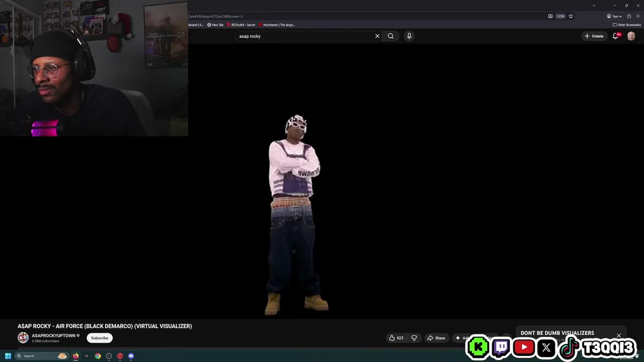The width and height of the screenshot is (644, 362).
Task: Open YouTube notifications bell
Action: click(616, 36)
